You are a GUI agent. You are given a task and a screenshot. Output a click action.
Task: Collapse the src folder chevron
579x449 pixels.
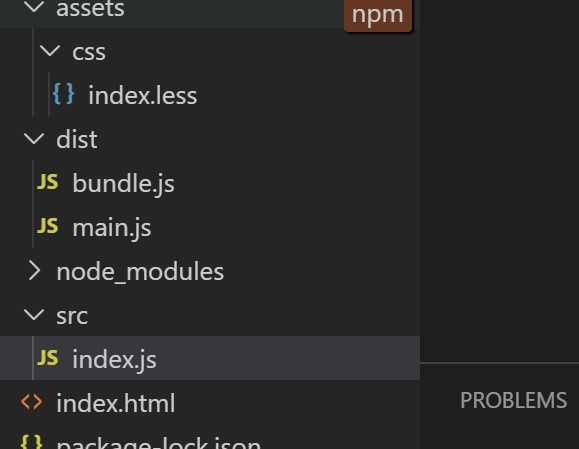[34, 315]
